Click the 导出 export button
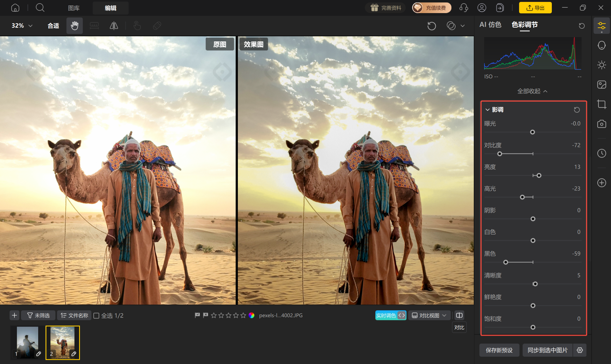The image size is (611, 364). (x=535, y=8)
